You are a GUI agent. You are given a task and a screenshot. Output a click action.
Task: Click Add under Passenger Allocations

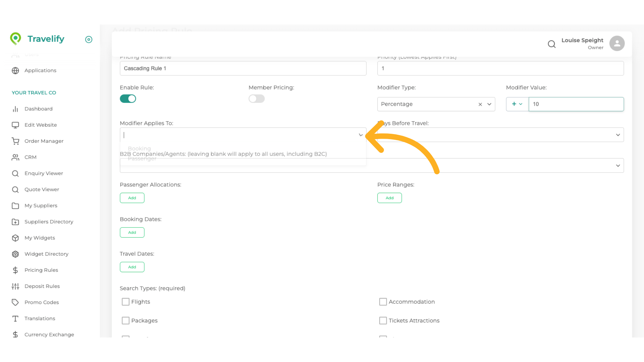tap(132, 198)
